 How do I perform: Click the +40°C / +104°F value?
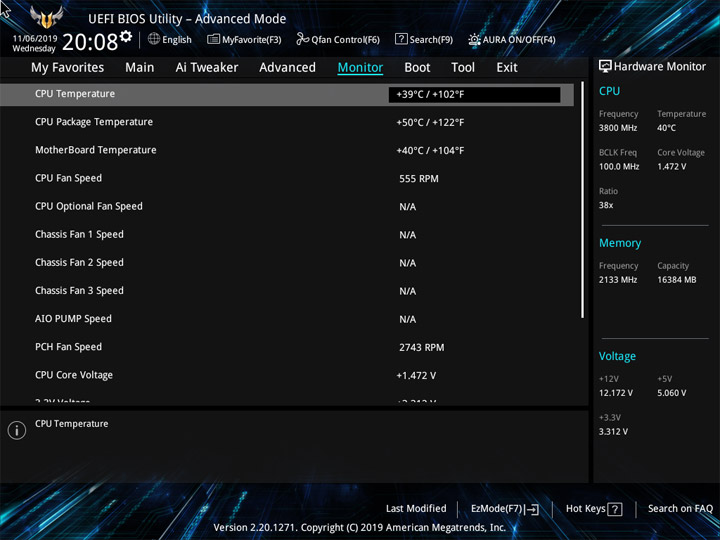click(430, 151)
